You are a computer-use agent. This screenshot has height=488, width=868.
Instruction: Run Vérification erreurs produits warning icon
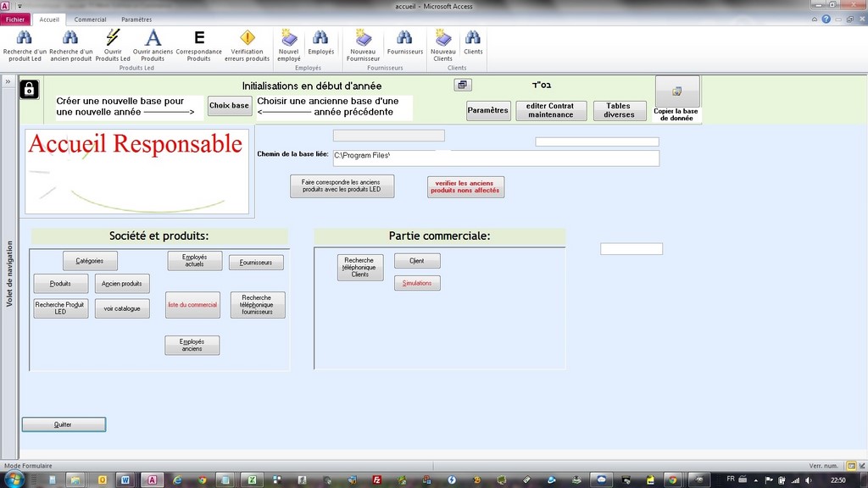248,38
